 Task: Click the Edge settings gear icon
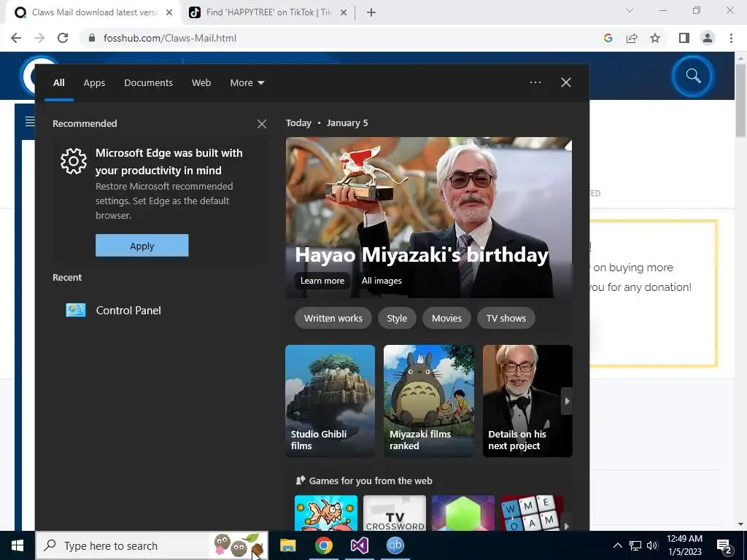point(74,161)
